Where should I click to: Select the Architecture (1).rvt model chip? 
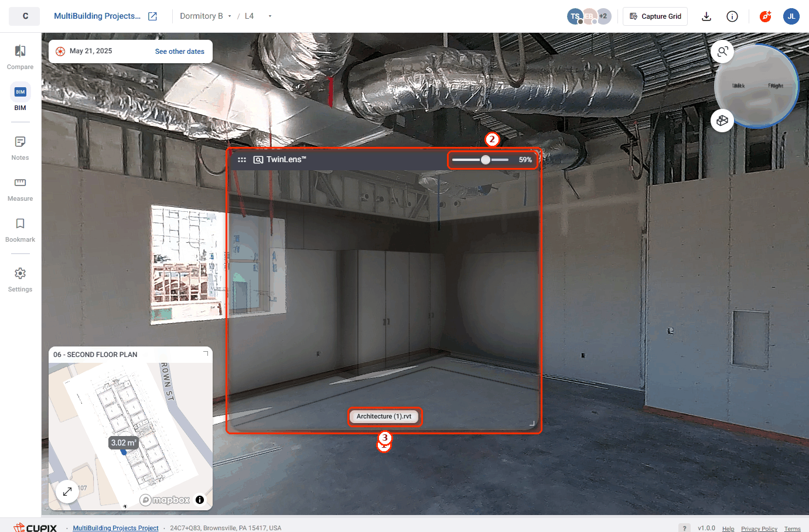[x=384, y=417]
